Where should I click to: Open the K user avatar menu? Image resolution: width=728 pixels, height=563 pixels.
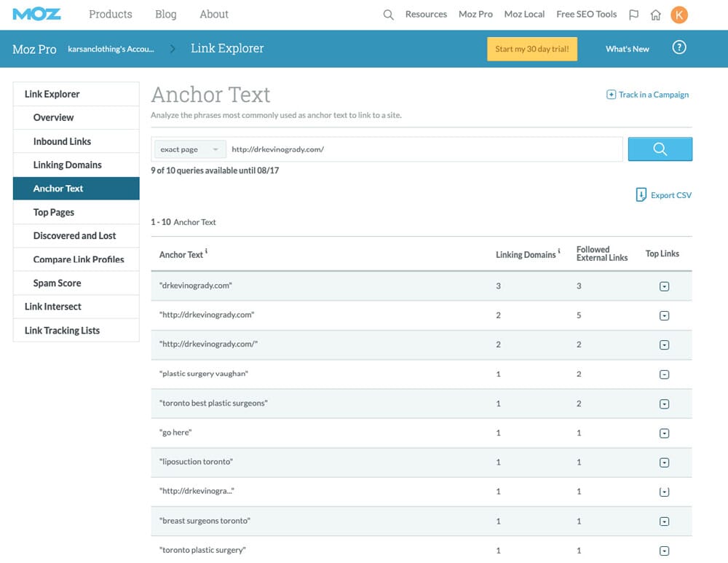click(678, 15)
